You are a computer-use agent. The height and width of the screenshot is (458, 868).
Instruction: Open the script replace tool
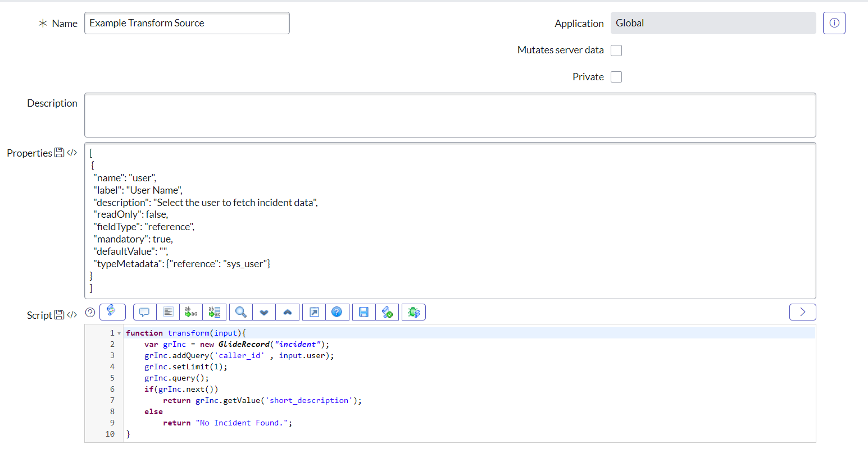click(191, 312)
